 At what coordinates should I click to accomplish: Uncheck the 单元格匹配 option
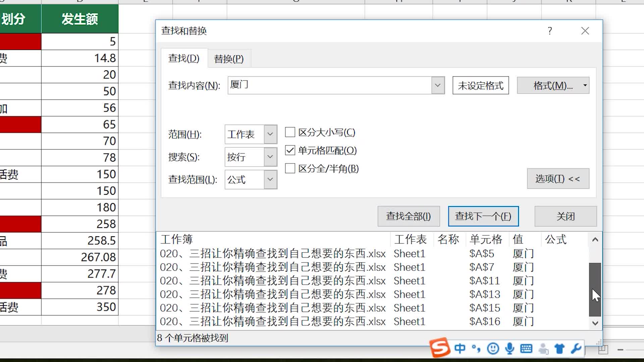[x=290, y=150]
